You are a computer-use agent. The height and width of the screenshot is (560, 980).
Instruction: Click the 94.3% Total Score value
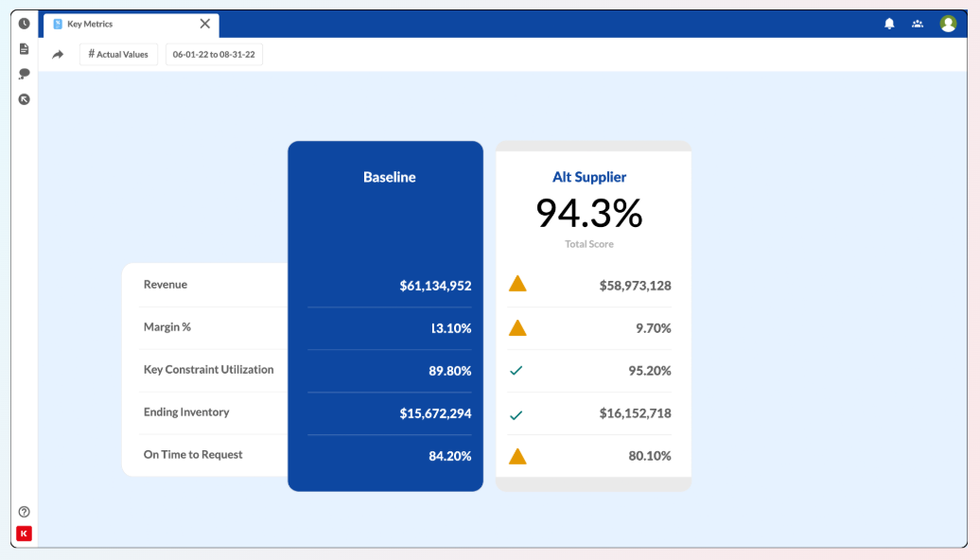[590, 211]
